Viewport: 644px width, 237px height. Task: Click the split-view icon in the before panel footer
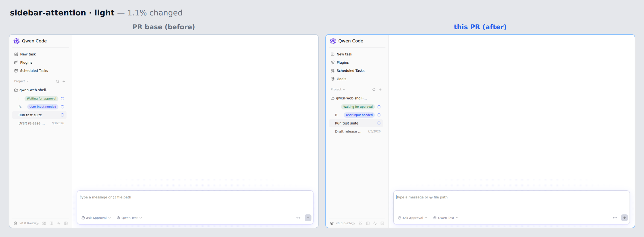tap(51, 223)
